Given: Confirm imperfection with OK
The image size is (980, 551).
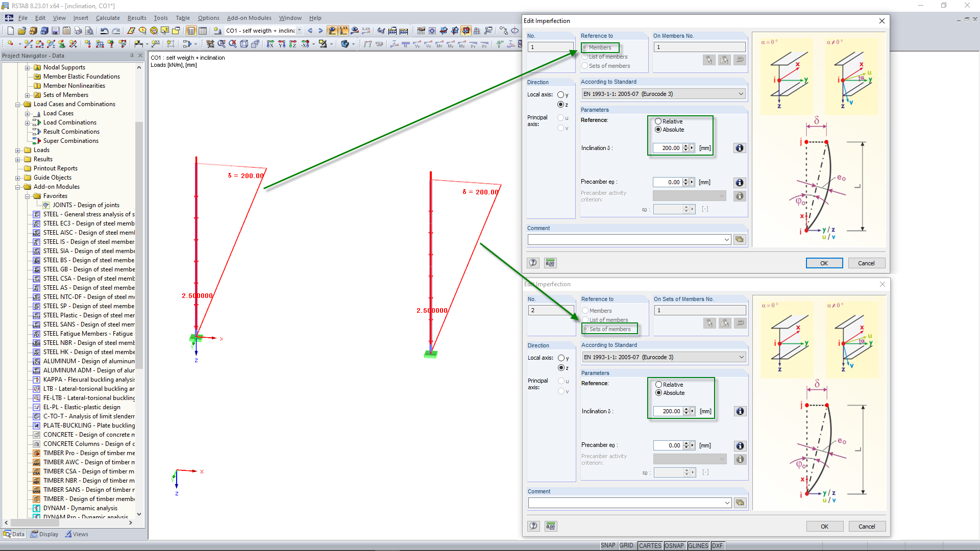Looking at the screenshot, I should [x=824, y=263].
